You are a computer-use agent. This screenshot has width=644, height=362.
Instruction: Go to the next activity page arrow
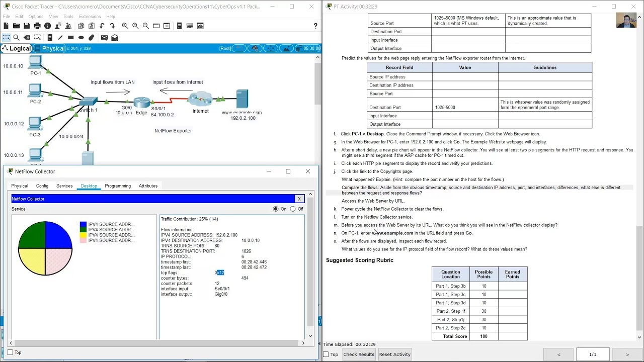[x=627, y=354]
